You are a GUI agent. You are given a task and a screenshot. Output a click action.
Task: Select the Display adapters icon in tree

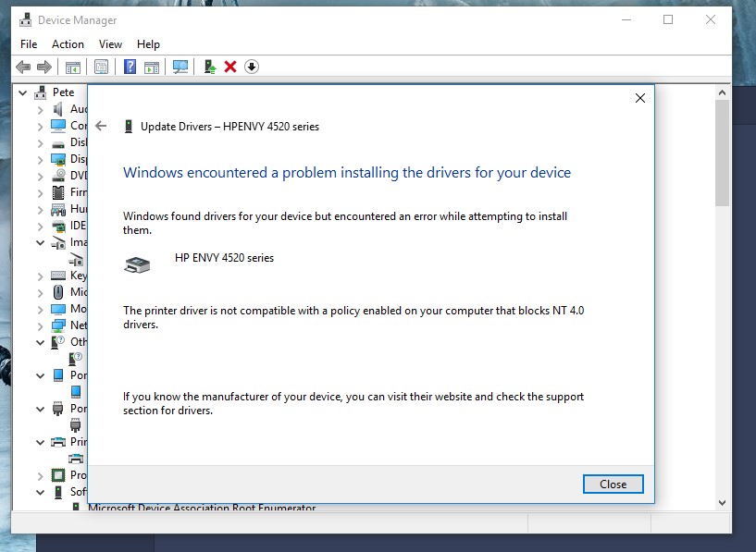pyautogui.click(x=58, y=159)
